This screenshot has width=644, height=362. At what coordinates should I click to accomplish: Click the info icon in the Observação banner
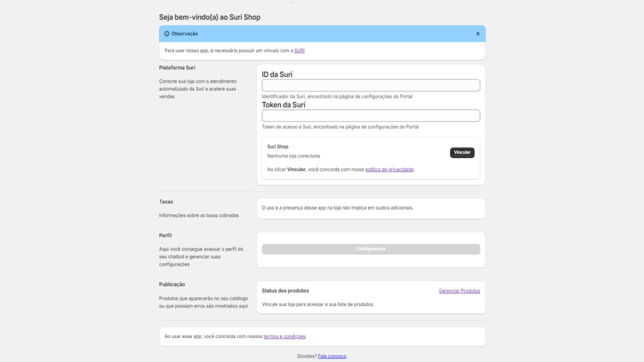(167, 34)
